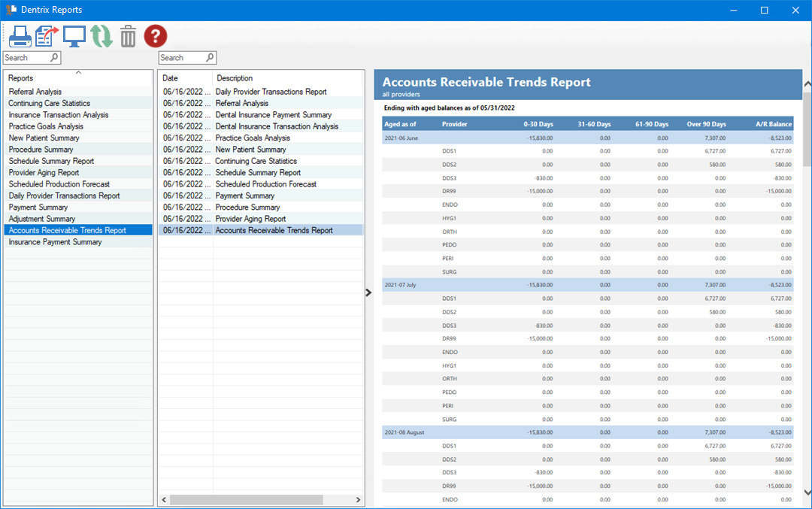Collapse the report list panel with the chevron
Image resolution: width=812 pixels, height=509 pixels.
(368, 292)
